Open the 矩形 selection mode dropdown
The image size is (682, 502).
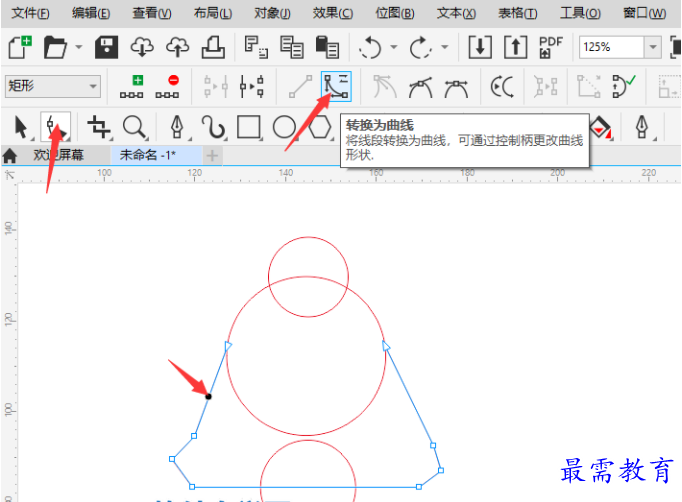(53, 86)
